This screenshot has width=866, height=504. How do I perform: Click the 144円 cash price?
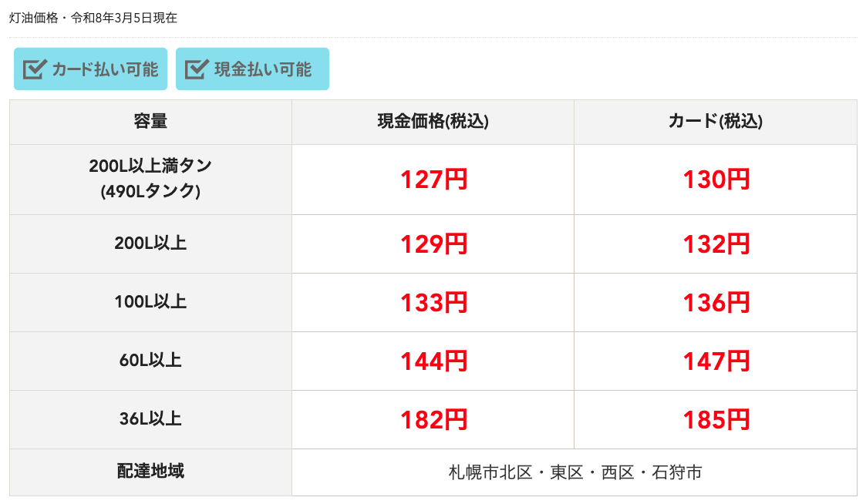pos(433,361)
